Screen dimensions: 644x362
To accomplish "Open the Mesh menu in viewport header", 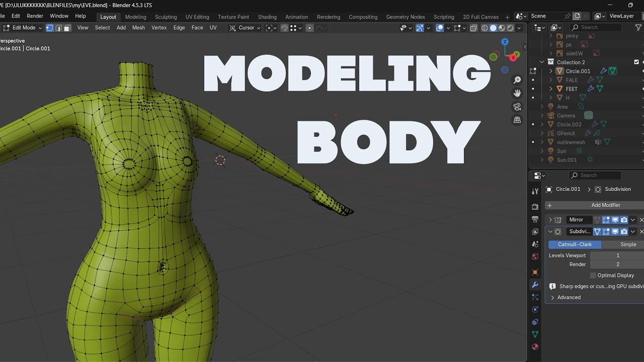I will 138,28.
